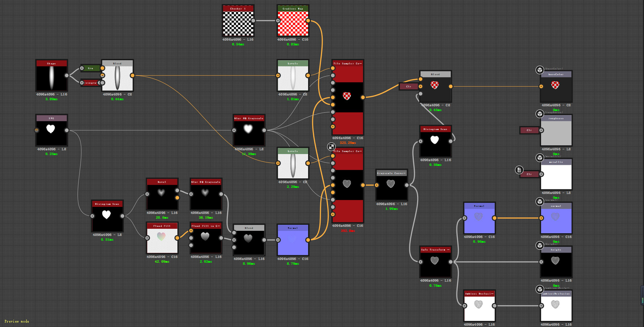644x327 pixels.
Task: Click the Gradient Map node's orange output port
Action: [x=308, y=21]
